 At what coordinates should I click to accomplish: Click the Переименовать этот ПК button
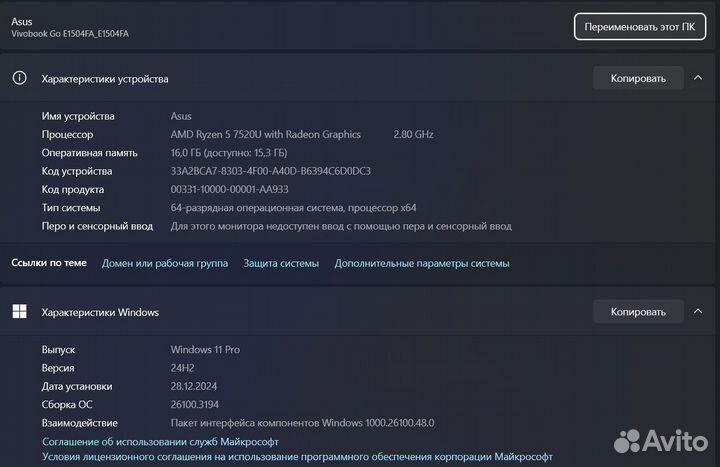[x=640, y=27]
